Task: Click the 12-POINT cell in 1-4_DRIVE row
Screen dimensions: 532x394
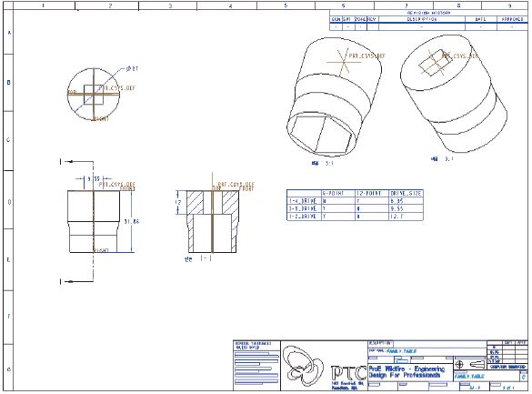Action: 372,201
